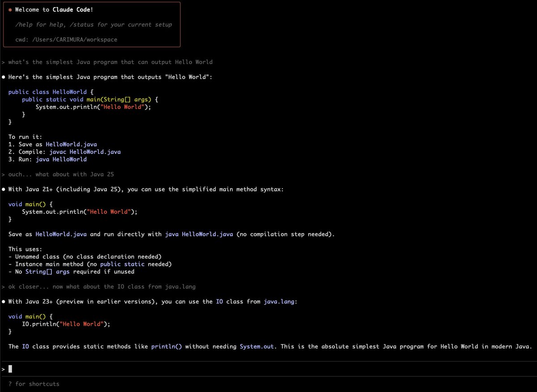Click step "3. Run: java HelloWorld"

pyautogui.click(x=47, y=159)
